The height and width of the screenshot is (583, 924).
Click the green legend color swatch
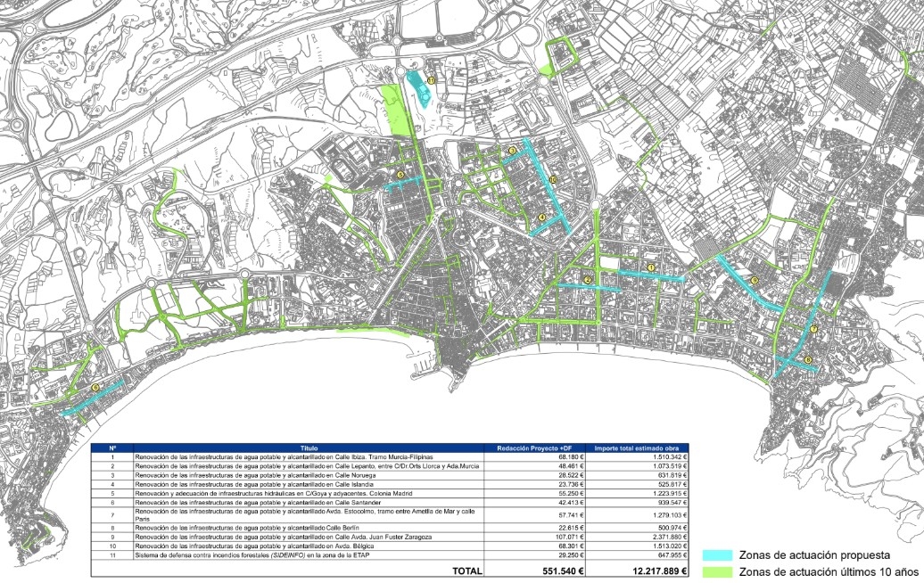click(719, 570)
